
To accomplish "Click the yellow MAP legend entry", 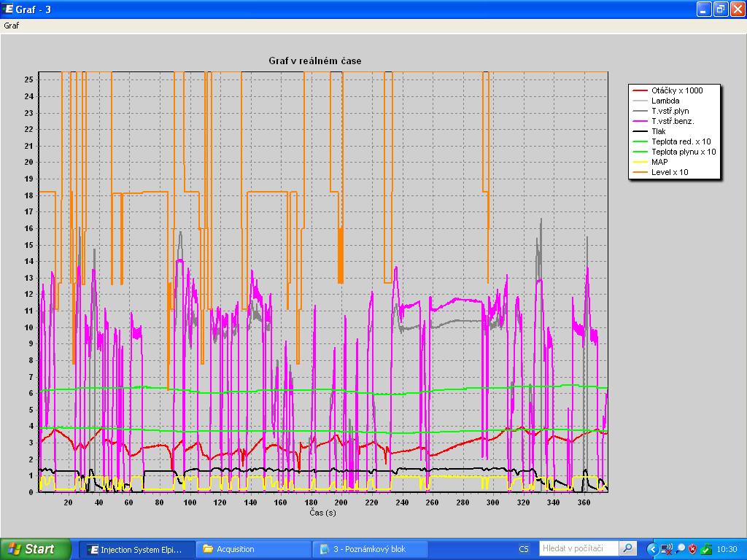I will click(659, 162).
